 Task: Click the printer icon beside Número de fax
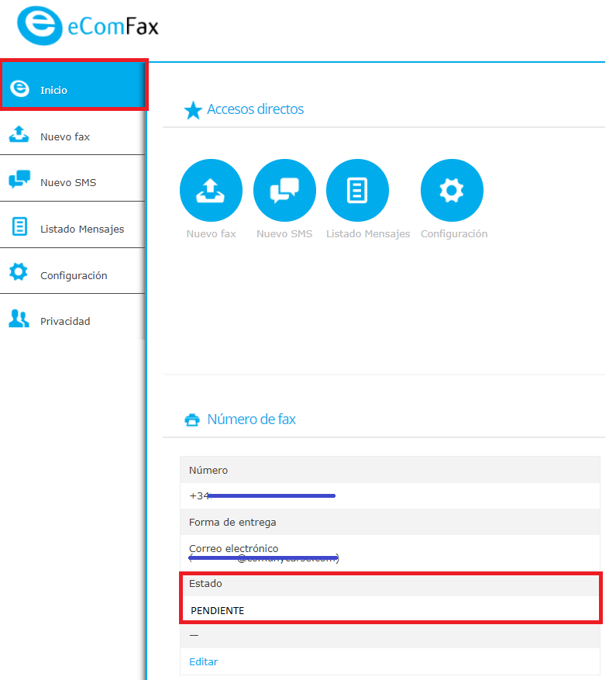pos(192,419)
